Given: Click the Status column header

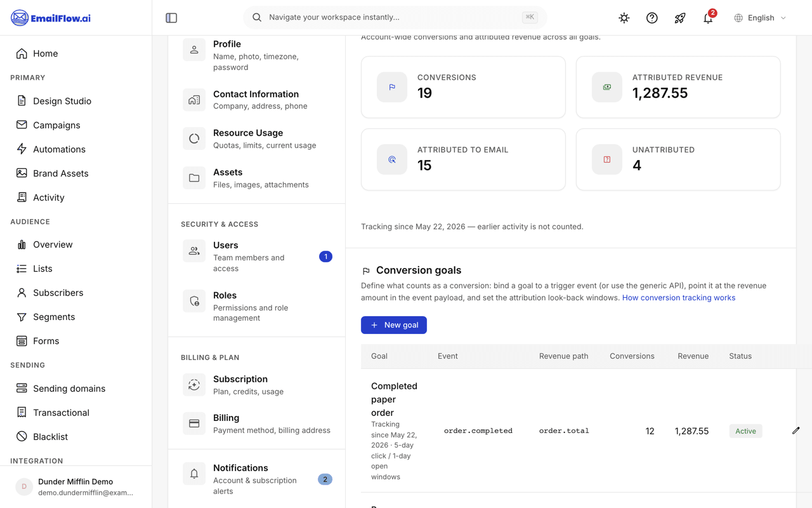Looking at the screenshot, I should pyautogui.click(x=740, y=356).
